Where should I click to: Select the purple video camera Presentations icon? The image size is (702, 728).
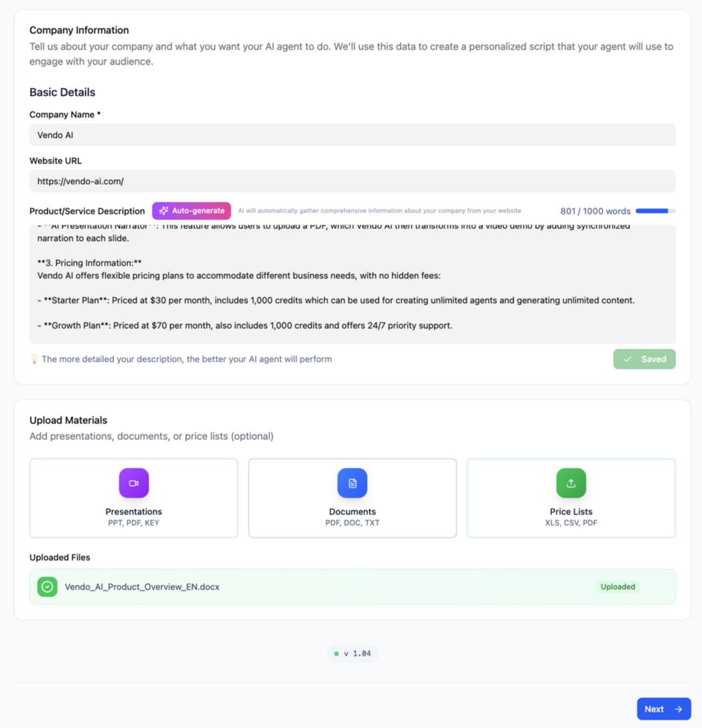133,483
